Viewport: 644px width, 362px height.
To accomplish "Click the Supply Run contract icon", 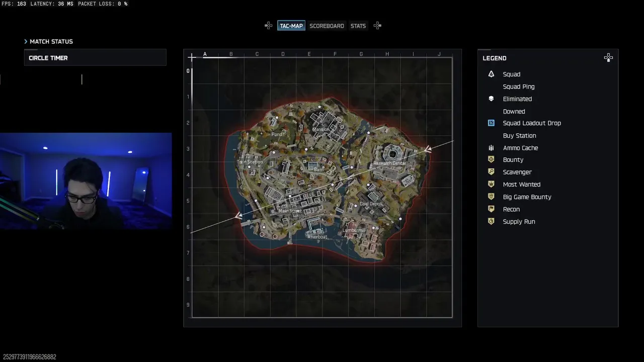I will (491, 221).
